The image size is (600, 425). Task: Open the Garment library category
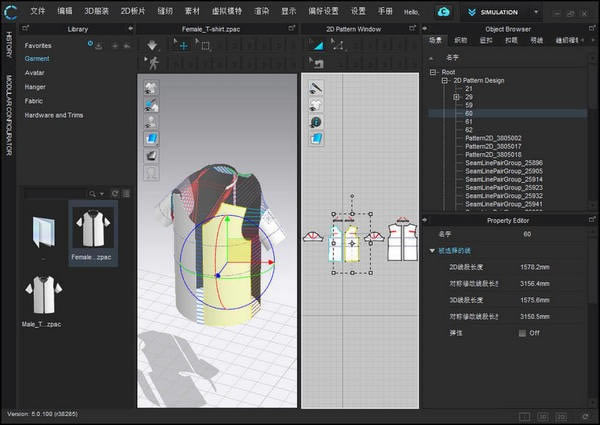37,59
